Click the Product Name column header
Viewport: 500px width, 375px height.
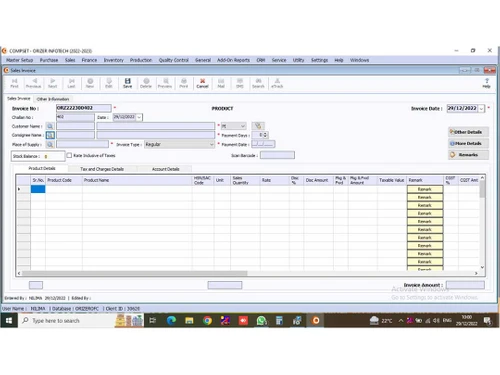pos(137,180)
